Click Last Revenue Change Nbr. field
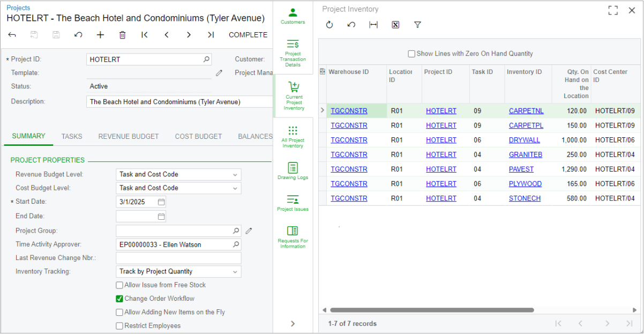Screen dimensions: 644x334 point(178,258)
